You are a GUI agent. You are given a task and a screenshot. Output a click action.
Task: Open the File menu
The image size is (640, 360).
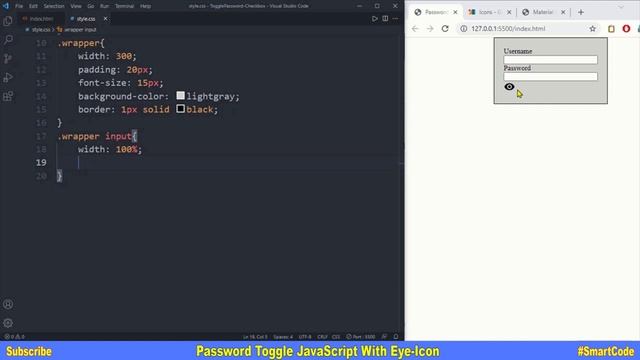pos(19,6)
